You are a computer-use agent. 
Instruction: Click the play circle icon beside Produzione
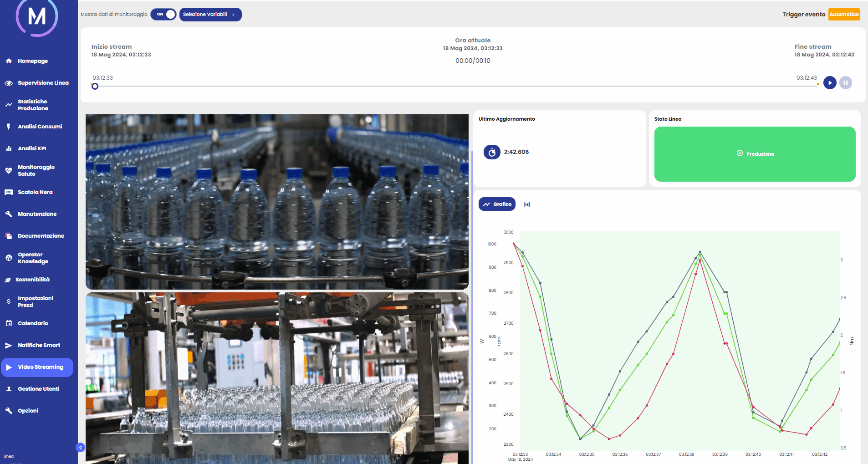[740, 153]
